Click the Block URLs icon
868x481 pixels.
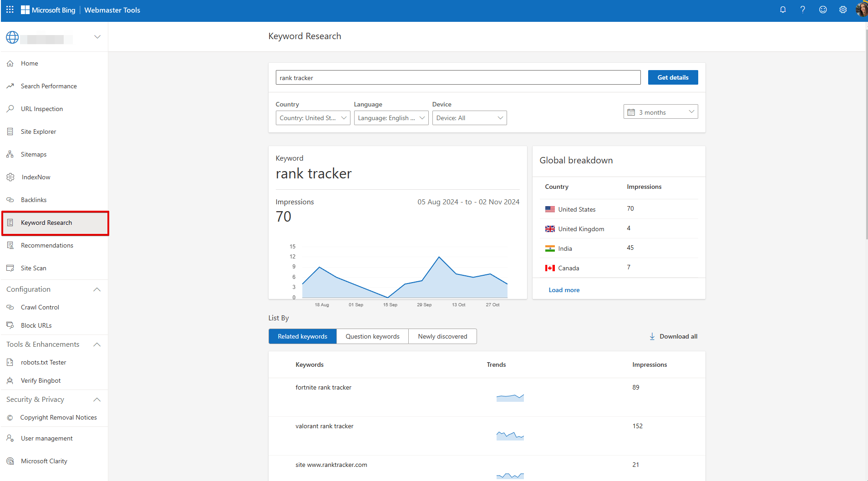(10, 325)
